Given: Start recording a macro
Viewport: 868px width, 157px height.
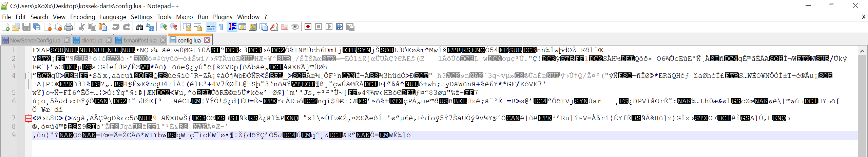Looking at the screenshot, I should pos(308,27).
